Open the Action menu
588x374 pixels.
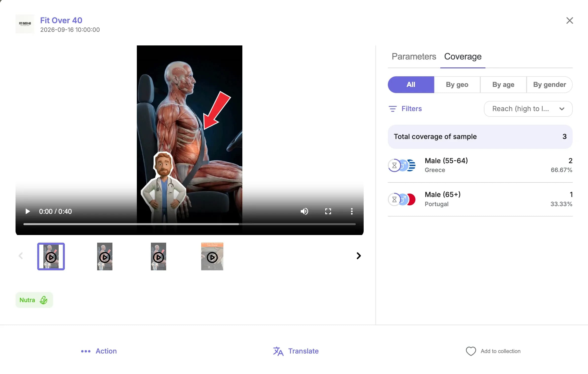[99, 351]
